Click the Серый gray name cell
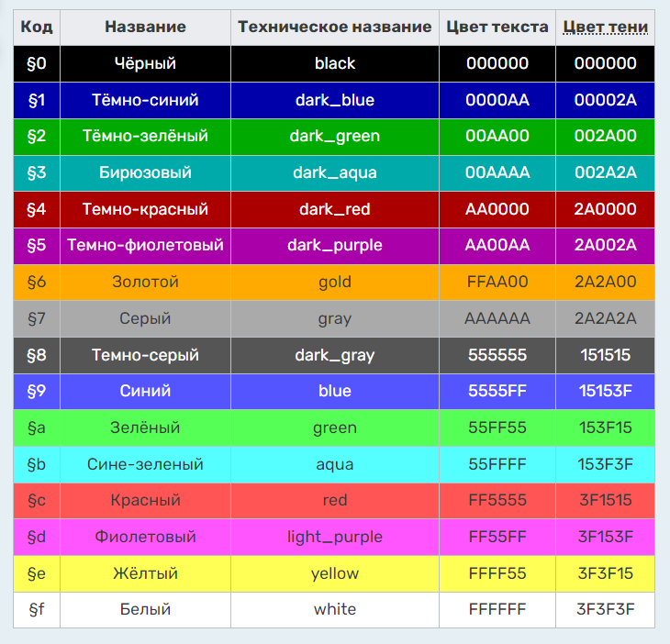Screen dimensions: 670x644 [x=145, y=318]
